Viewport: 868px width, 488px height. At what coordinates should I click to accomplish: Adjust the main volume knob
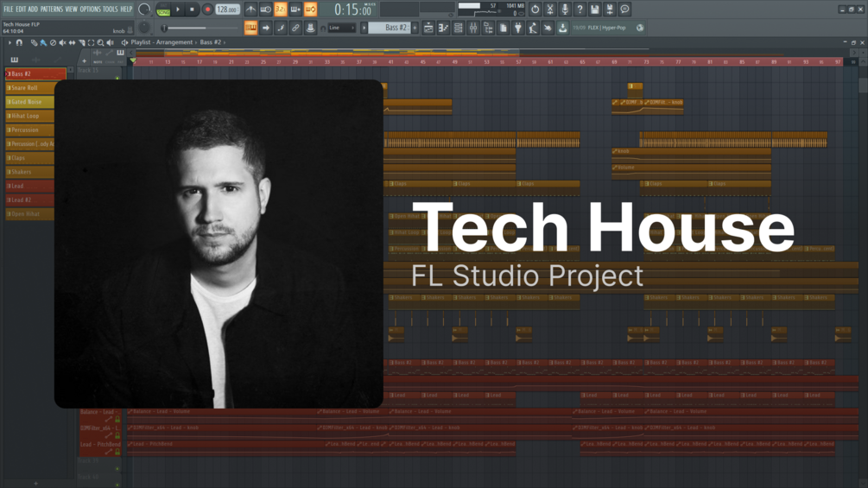[144, 10]
